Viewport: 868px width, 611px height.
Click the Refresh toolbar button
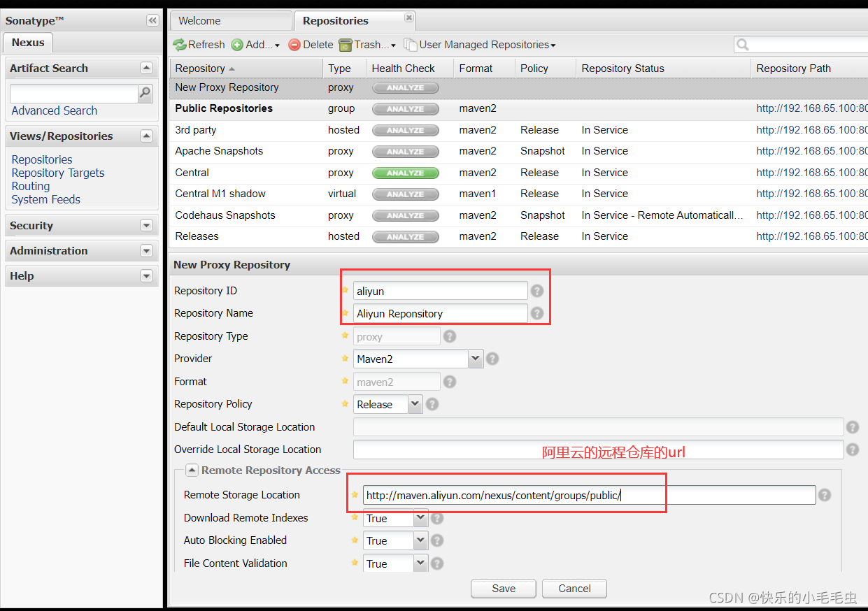(199, 45)
